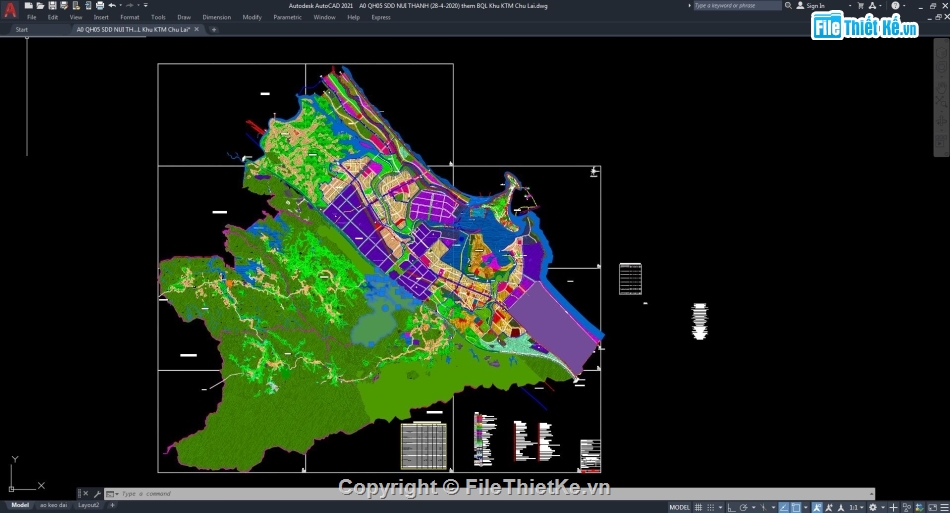Open the AutoCAD application menu logo

[10, 10]
